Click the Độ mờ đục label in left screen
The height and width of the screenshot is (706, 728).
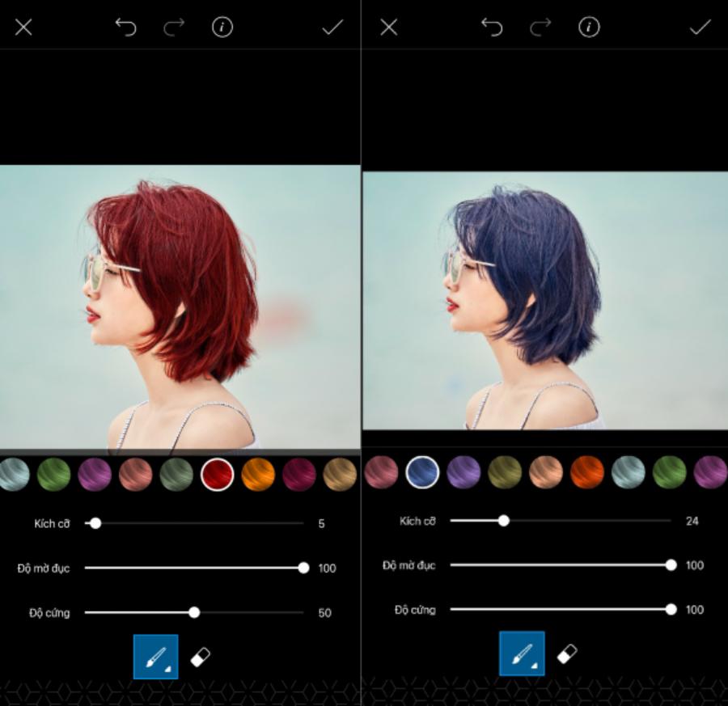click(44, 569)
